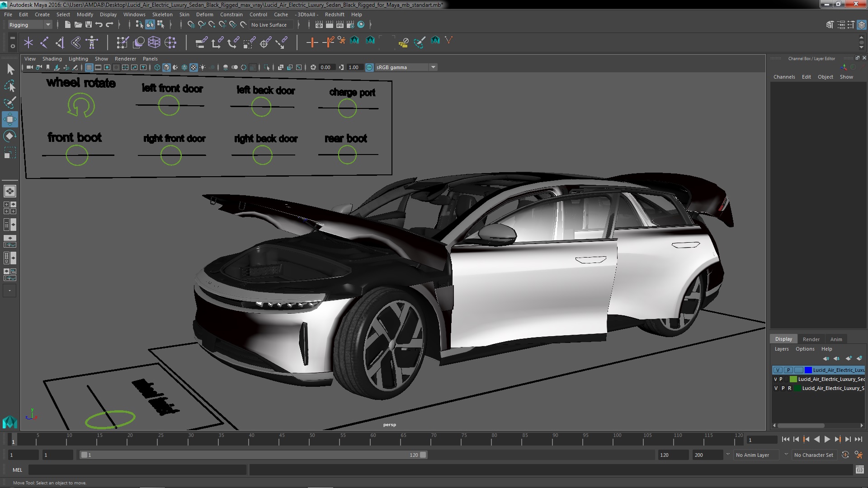Switch to the Render layers tab
Image resolution: width=868 pixels, height=488 pixels.
811,339
